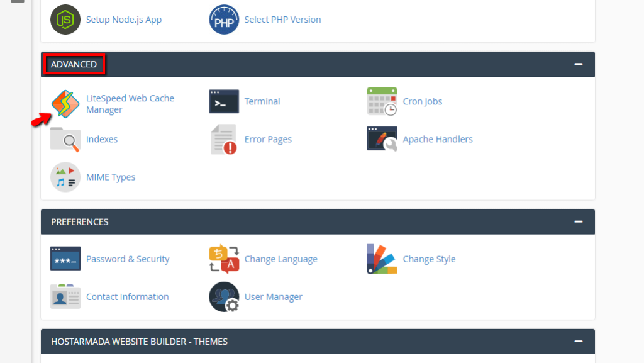
Task: Click the Contact Information link
Action: (x=127, y=297)
